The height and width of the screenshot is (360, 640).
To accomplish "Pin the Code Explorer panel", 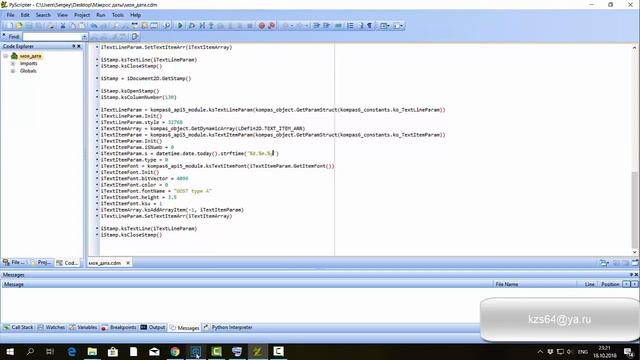I will [74, 46].
